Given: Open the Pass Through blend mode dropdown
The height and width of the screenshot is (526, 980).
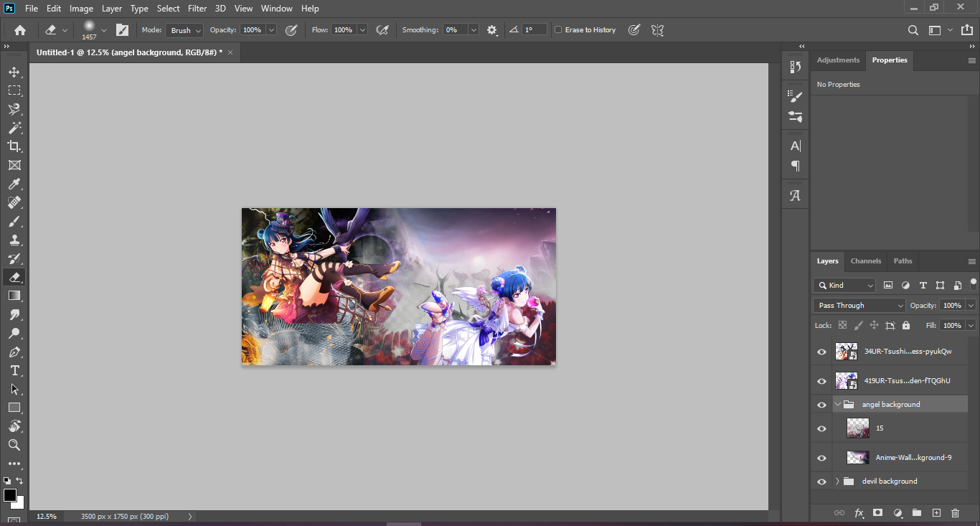Looking at the screenshot, I should tap(860, 306).
